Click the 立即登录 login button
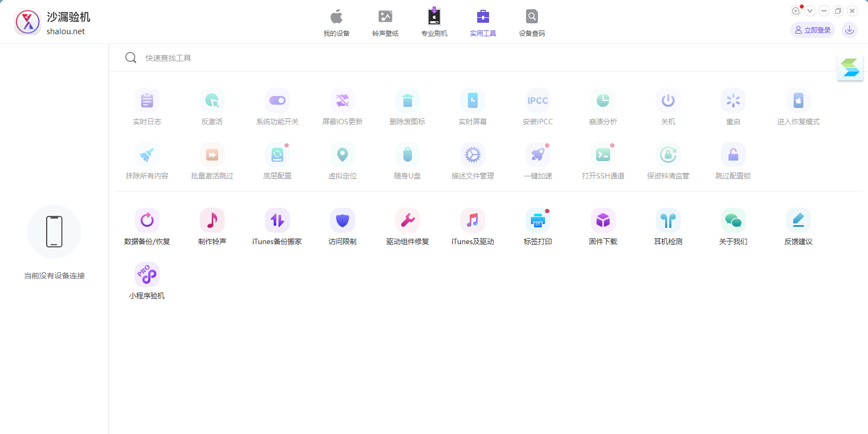 tap(813, 30)
